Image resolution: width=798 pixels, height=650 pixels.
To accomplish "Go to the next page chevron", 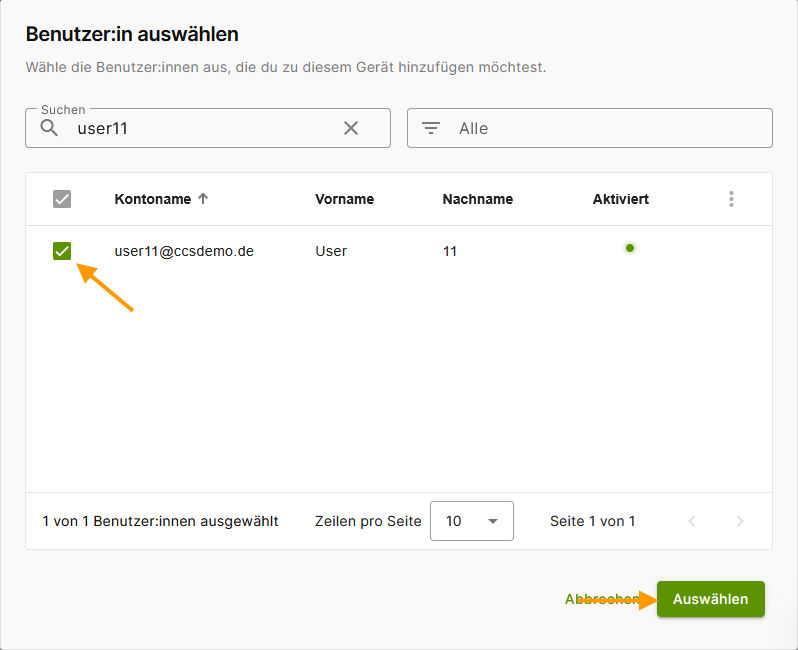I will 740,521.
